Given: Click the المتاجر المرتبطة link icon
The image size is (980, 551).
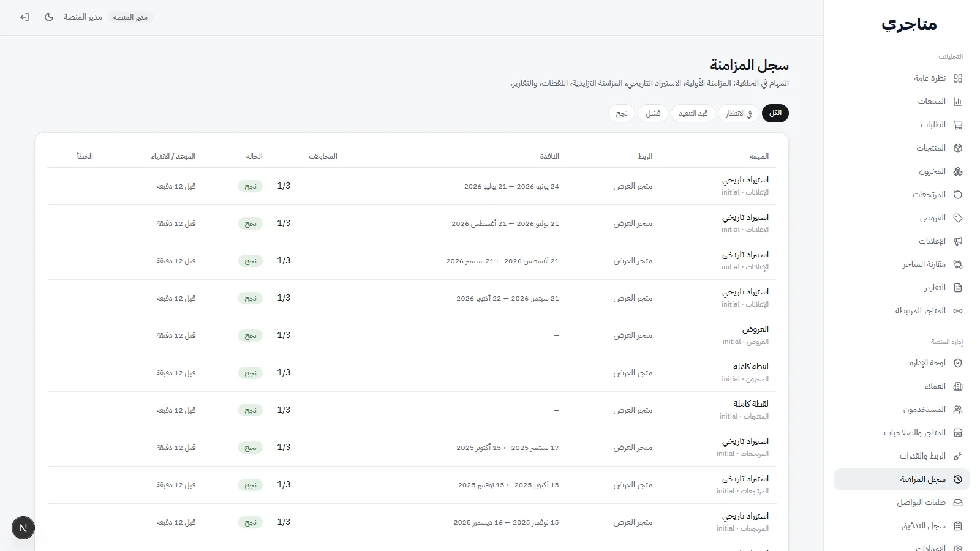Looking at the screenshot, I should pos(958,311).
